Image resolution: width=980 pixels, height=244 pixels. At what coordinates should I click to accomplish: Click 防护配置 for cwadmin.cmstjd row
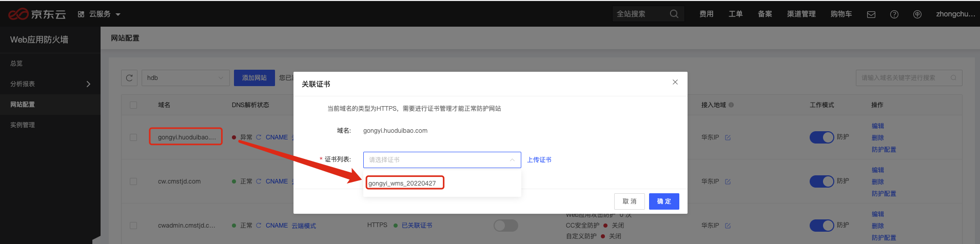pos(884,238)
